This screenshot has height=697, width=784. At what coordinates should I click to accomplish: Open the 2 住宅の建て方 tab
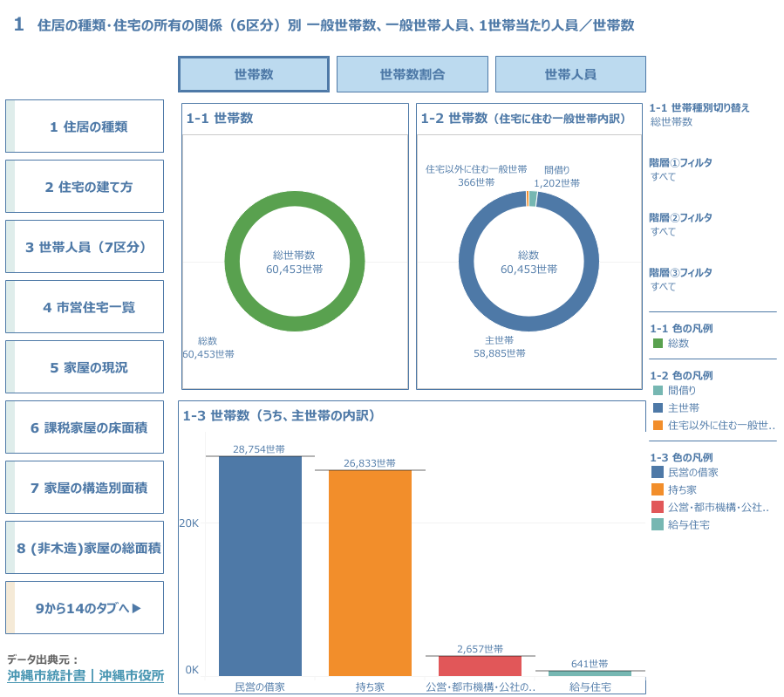click(85, 187)
